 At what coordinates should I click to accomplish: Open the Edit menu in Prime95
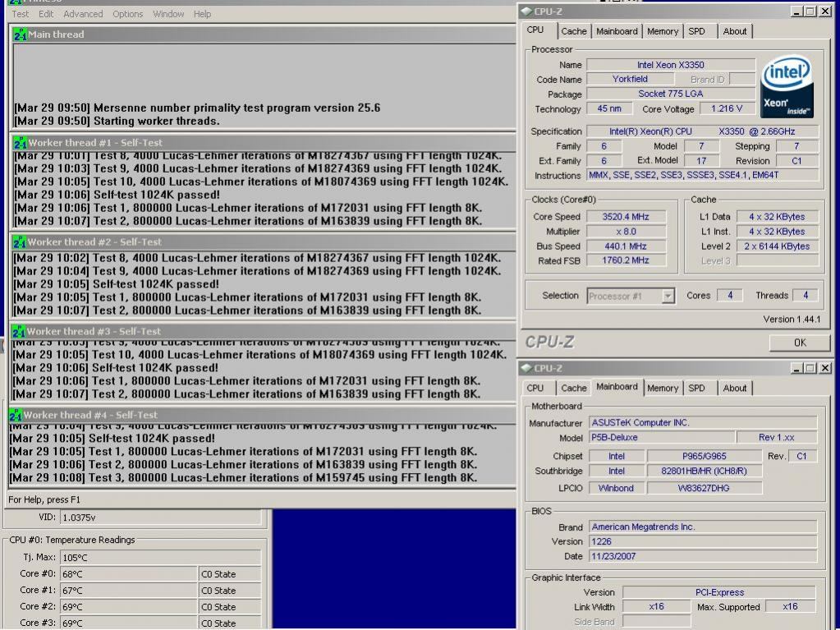click(x=46, y=14)
